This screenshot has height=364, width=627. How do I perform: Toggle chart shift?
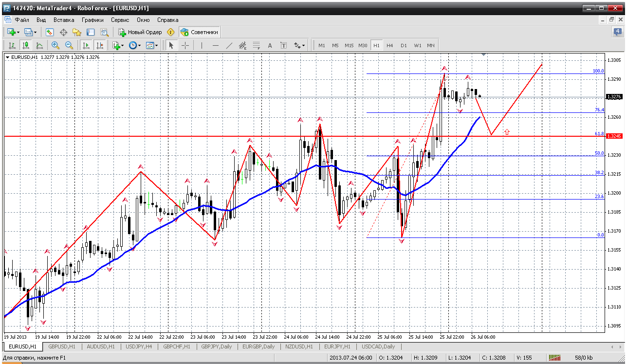[x=100, y=45]
